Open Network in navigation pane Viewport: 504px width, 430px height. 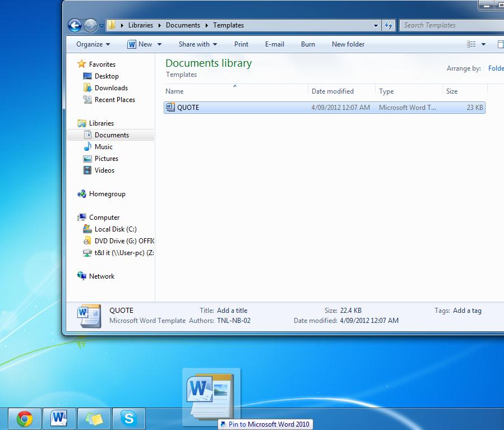(x=101, y=276)
